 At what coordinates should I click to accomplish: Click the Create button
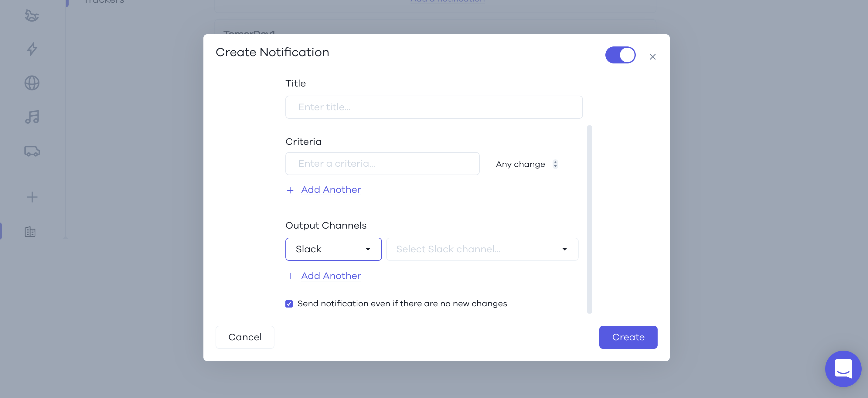click(628, 337)
